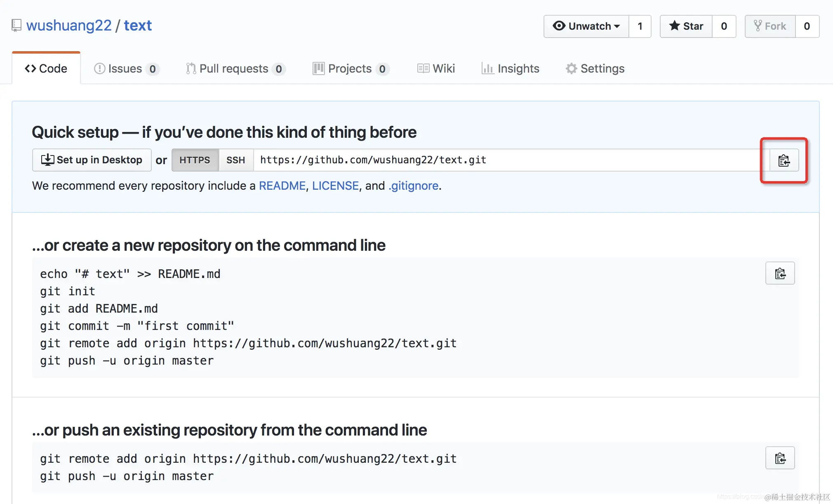Star this repository
Screen dimensions: 833x504
point(686,26)
